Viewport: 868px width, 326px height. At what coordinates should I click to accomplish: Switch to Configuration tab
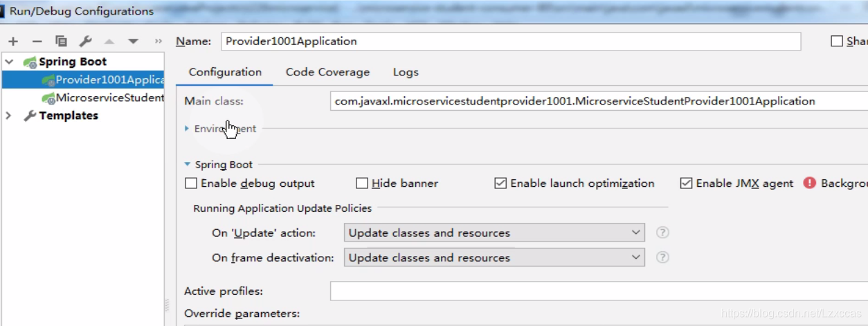click(x=225, y=72)
